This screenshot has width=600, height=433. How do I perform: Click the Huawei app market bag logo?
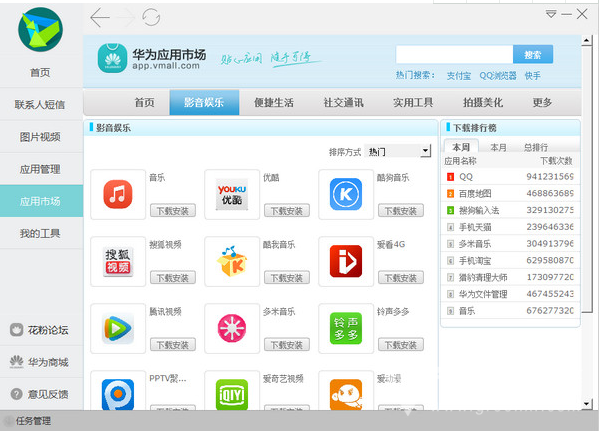[112, 58]
